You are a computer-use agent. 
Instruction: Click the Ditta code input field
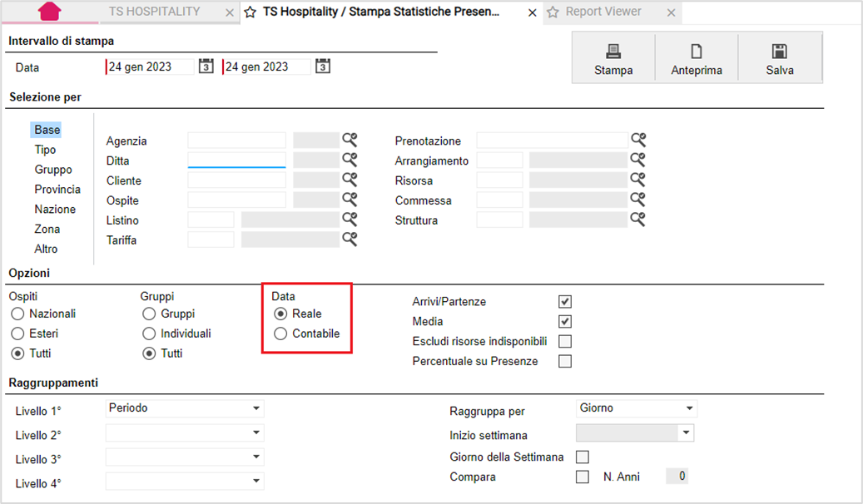[x=236, y=161]
